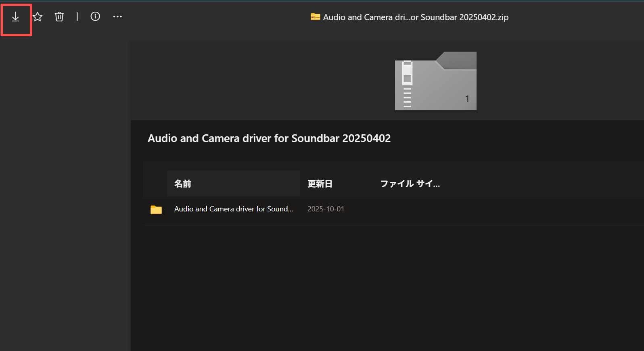The height and width of the screenshot is (351, 644).
Task: Click the vertical separator between trash and info
Action: pos(77,17)
